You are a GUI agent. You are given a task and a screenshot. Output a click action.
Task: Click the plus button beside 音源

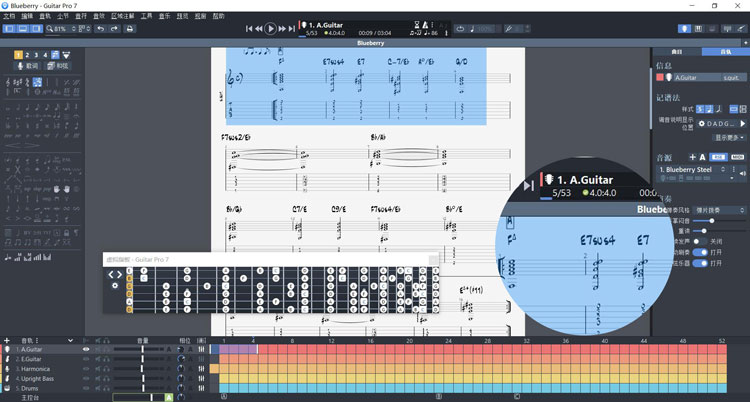(x=692, y=157)
